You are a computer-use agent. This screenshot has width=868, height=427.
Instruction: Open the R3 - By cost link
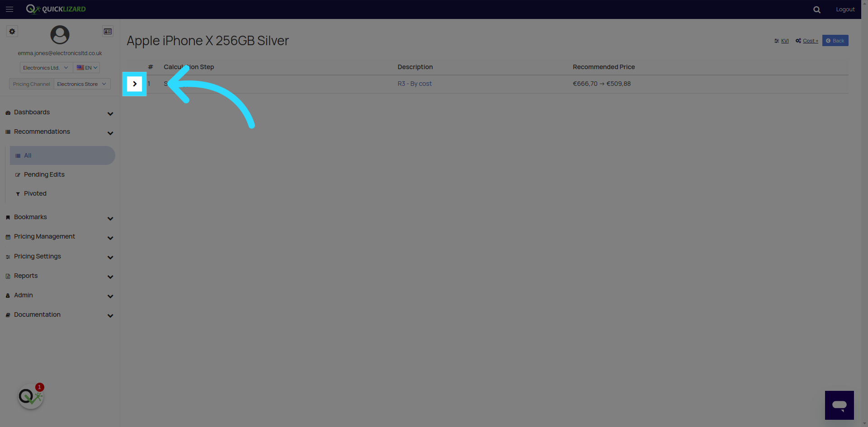click(x=415, y=84)
